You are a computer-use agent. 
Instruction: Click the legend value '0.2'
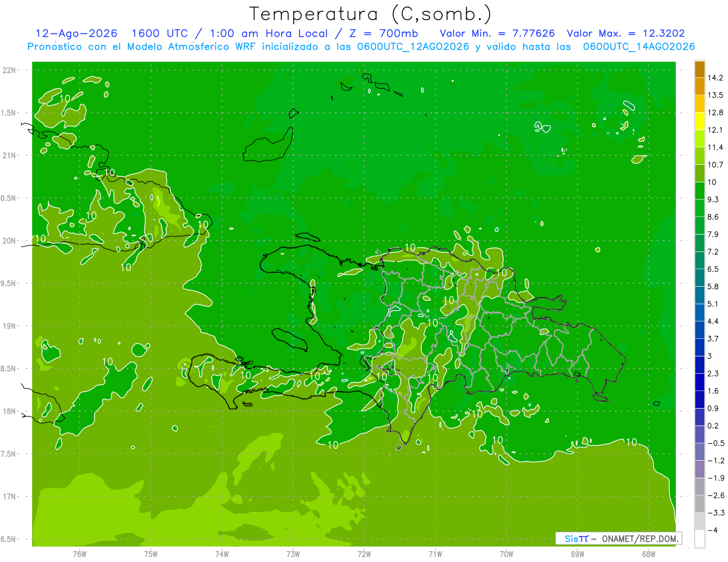[x=713, y=426]
